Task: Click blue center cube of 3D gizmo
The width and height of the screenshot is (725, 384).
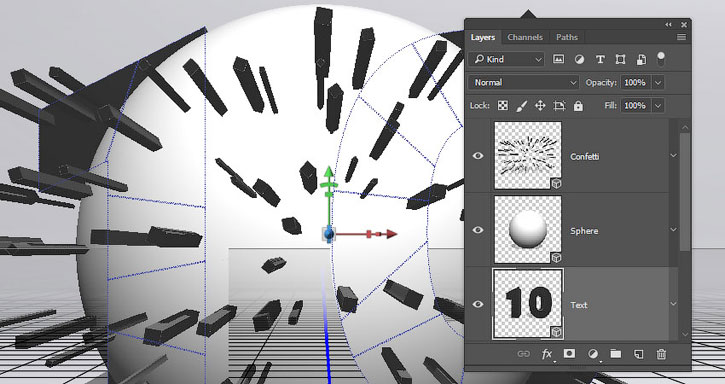Action: 328,234
